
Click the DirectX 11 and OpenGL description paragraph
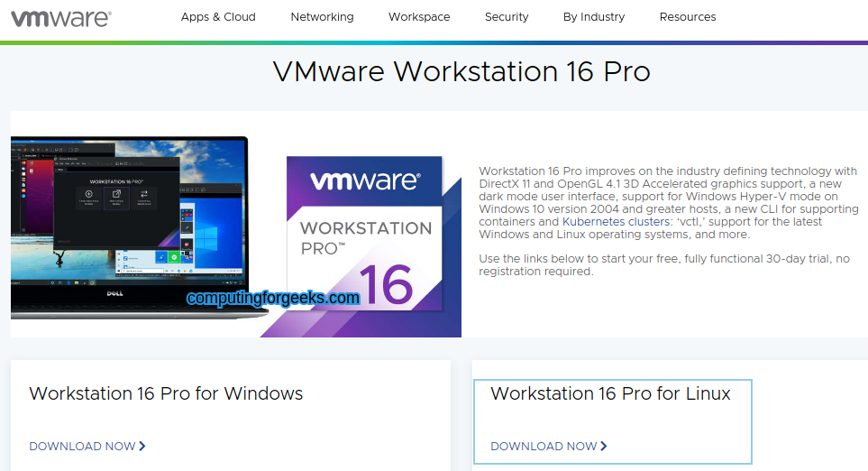(x=669, y=203)
